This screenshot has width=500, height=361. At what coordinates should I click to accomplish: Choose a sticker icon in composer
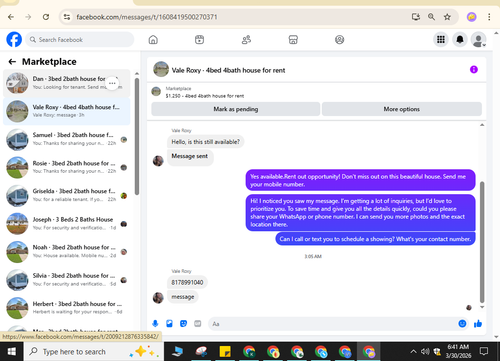(183, 323)
